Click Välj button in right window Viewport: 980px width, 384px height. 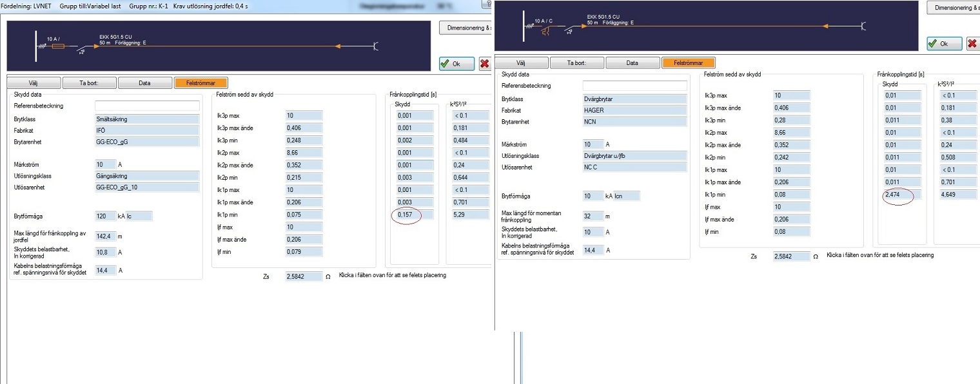[x=522, y=62]
